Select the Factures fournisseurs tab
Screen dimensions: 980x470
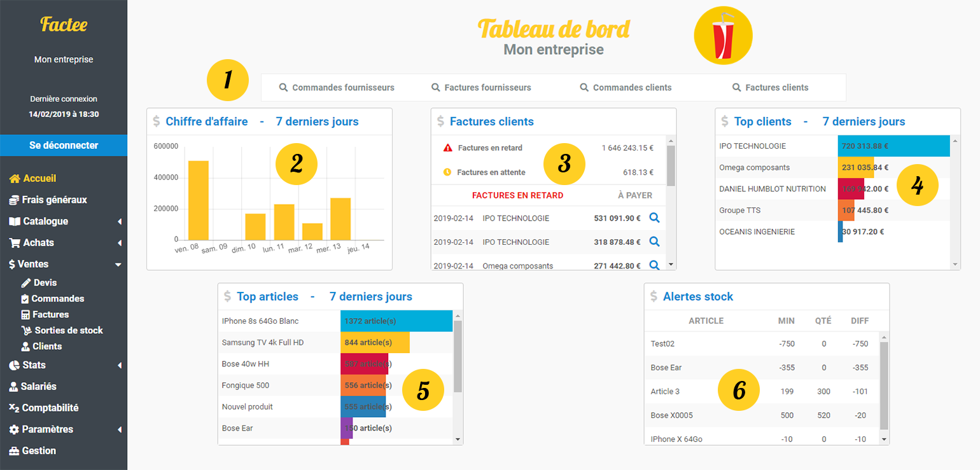pyautogui.click(x=483, y=87)
